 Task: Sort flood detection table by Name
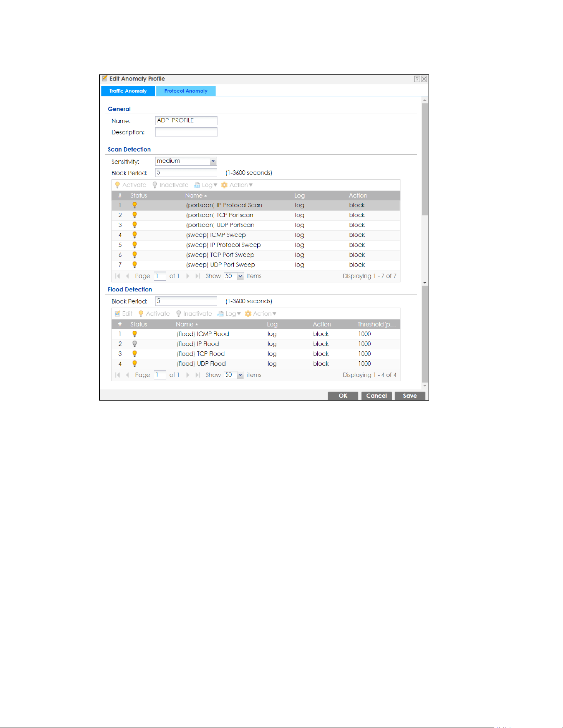click(x=187, y=325)
